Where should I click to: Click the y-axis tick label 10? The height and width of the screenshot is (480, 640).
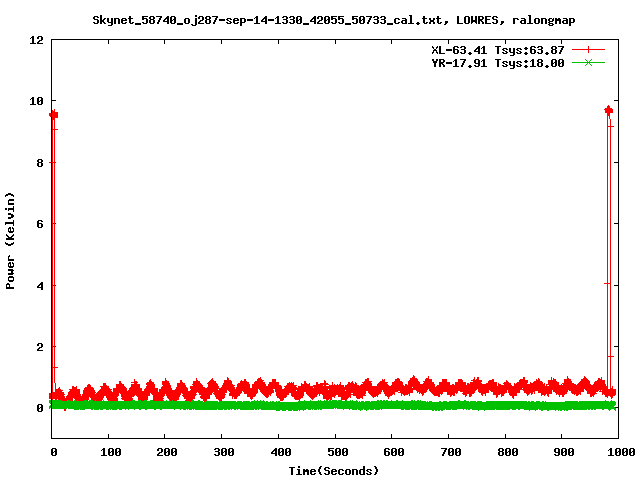click(36, 101)
